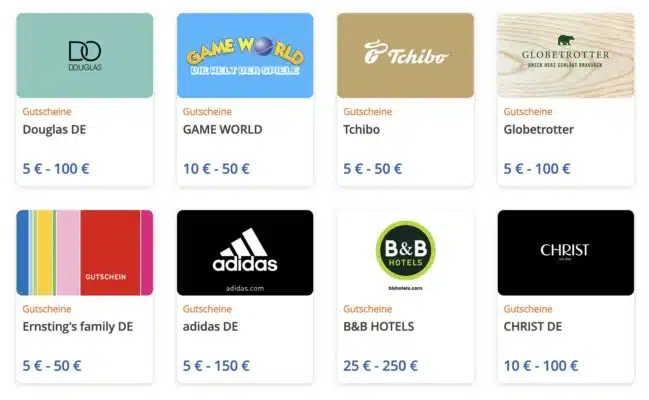Select the adidas three-stripes logo card

coord(245,253)
